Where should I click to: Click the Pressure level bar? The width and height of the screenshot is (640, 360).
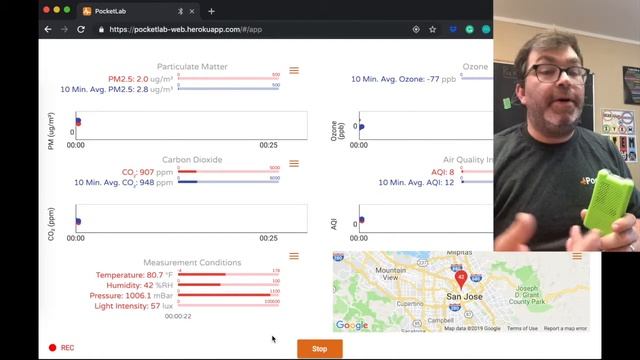229,295
